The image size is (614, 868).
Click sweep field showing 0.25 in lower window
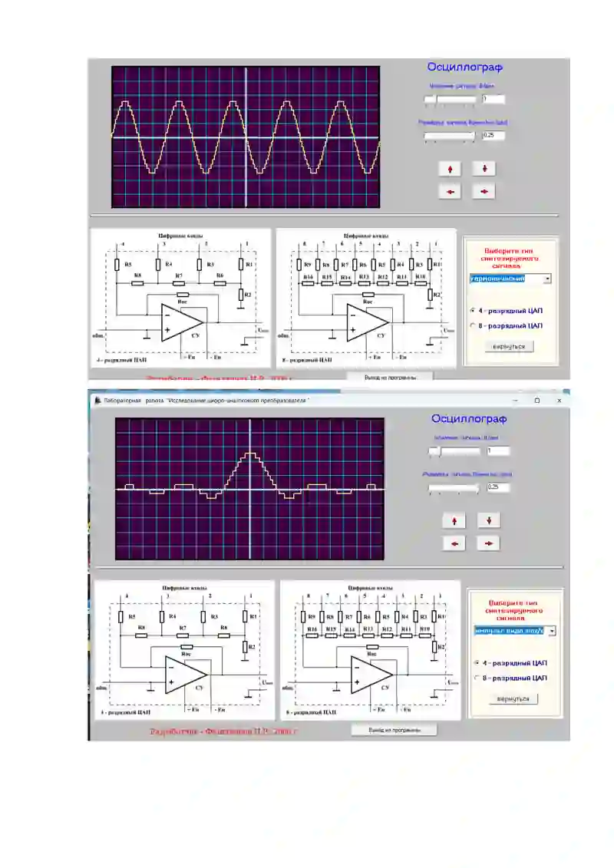pyautogui.click(x=498, y=487)
